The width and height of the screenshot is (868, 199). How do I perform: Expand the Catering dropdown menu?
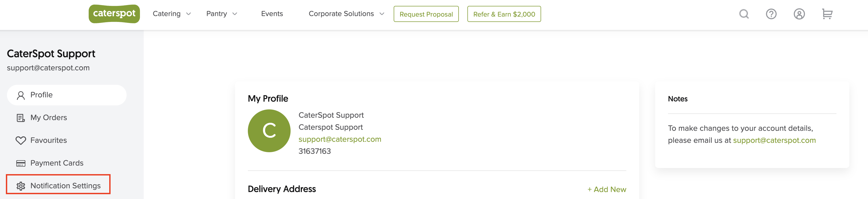tap(172, 14)
